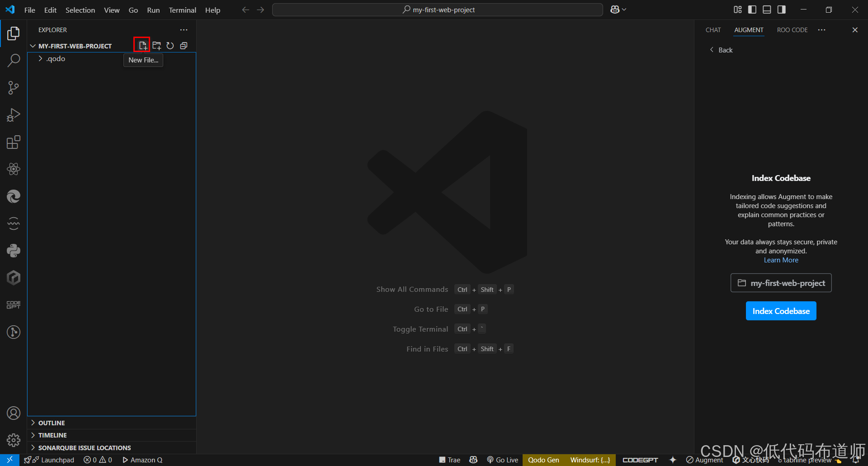
Task: Go back using the navigation arrow
Action: (x=245, y=10)
